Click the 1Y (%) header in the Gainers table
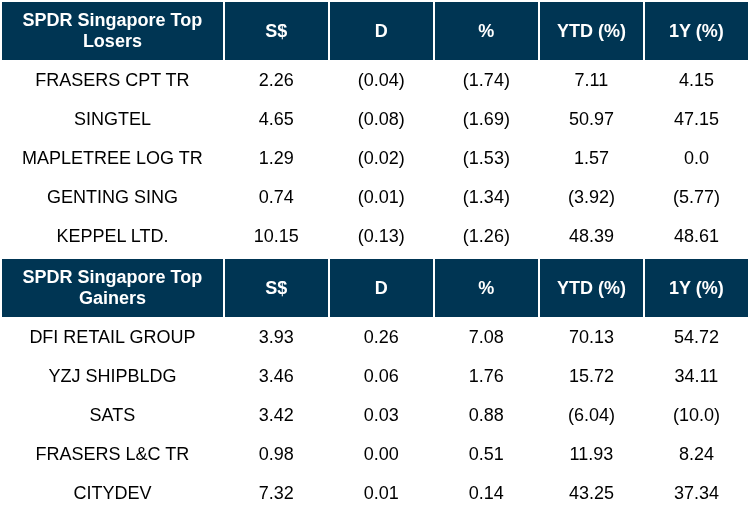The width and height of the screenshot is (750, 514). (x=696, y=288)
